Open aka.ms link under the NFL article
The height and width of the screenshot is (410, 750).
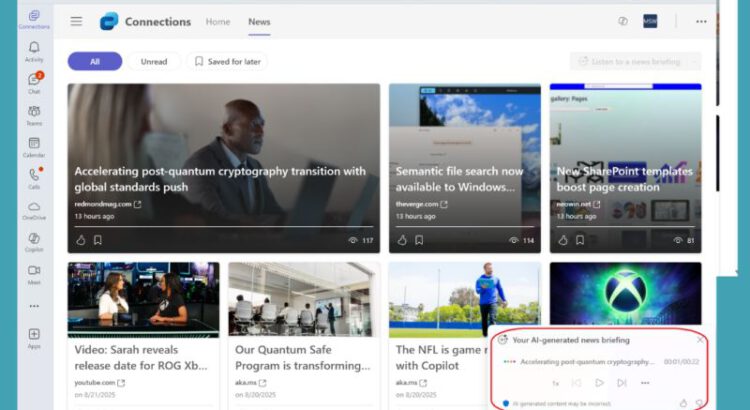(411, 383)
